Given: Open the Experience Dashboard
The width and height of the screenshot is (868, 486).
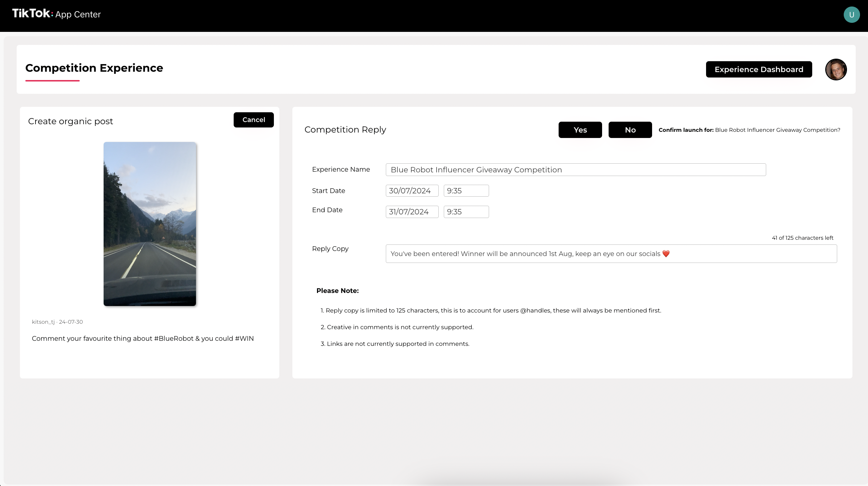Looking at the screenshot, I should tap(759, 70).
